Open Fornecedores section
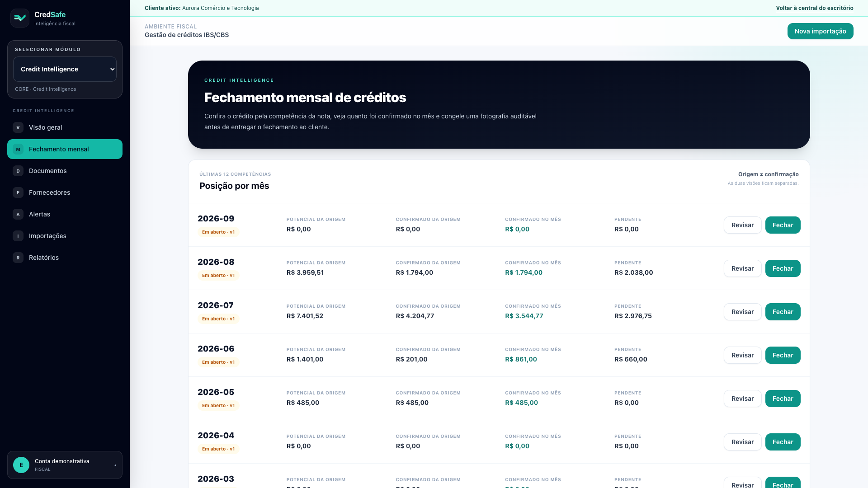The height and width of the screenshot is (488, 868). click(65, 192)
